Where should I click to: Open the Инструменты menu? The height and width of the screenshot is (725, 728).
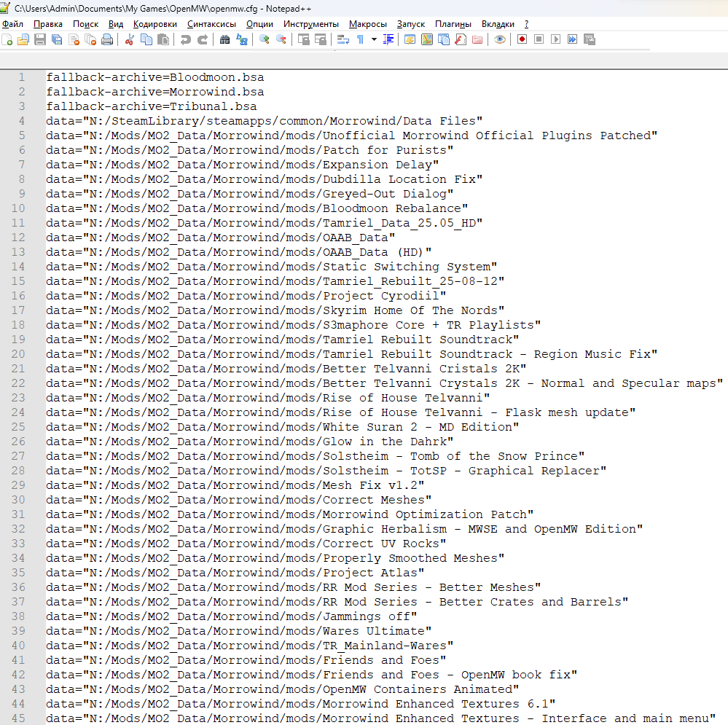coord(311,24)
